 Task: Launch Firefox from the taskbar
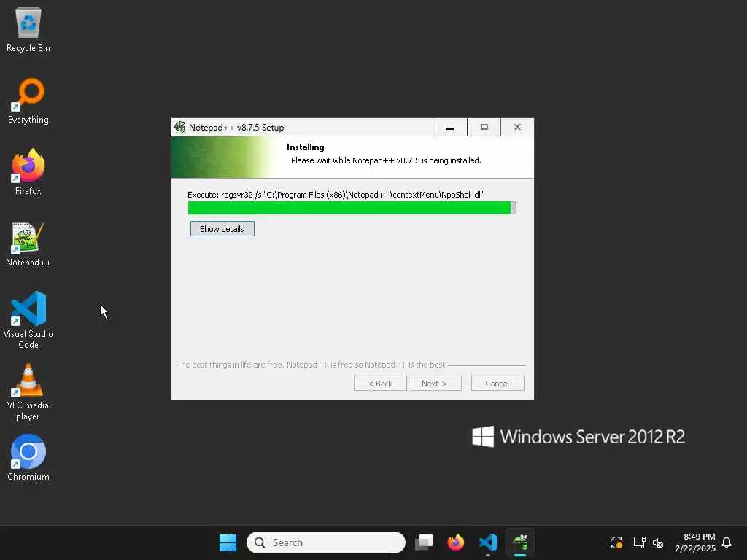[x=455, y=542]
